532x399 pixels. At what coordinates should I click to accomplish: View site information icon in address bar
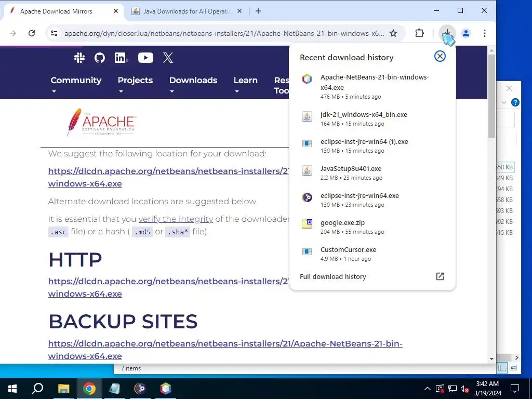(x=54, y=33)
